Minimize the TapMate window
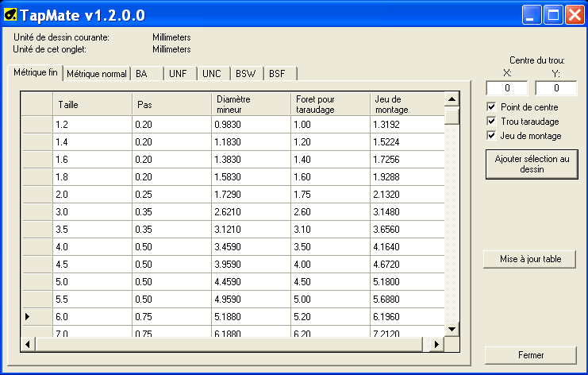This screenshot has height=375, width=588. (x=532, y=15)
